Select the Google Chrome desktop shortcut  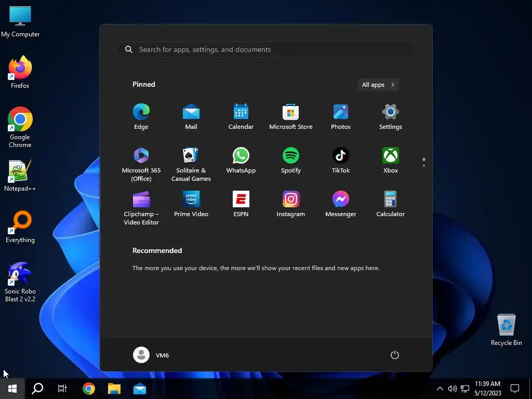(x=20, y=127)
